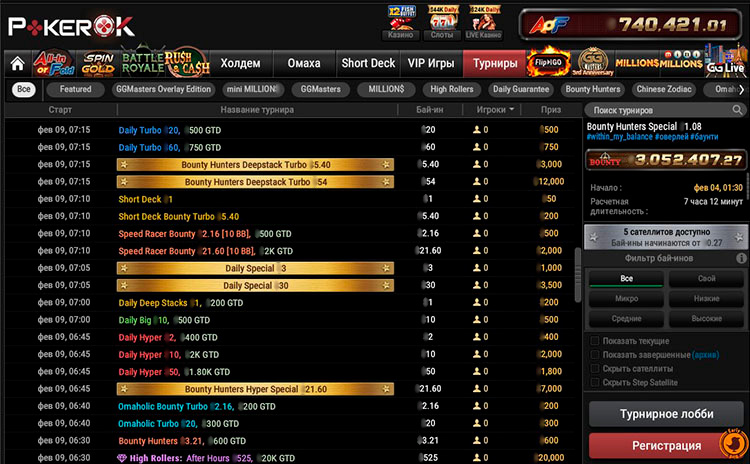Sort by the Приз column header
The width and height of the screenshot is (750, 464).
[551, 110]
